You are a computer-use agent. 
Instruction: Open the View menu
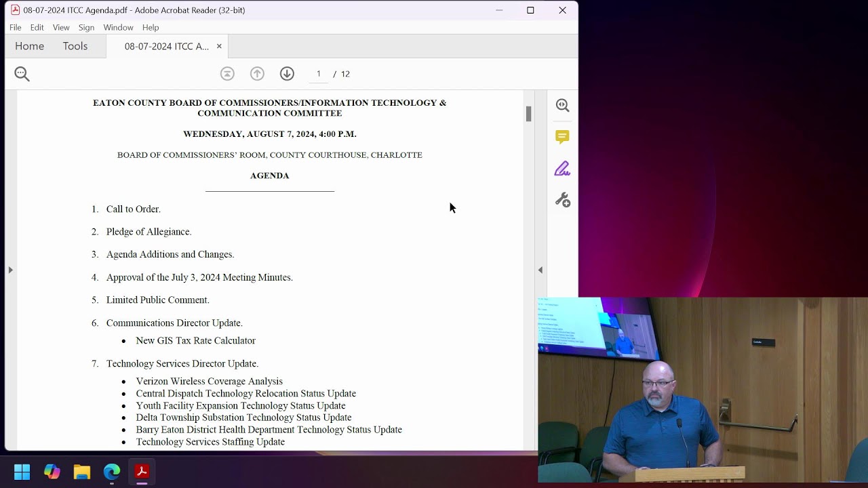[61, 27]
